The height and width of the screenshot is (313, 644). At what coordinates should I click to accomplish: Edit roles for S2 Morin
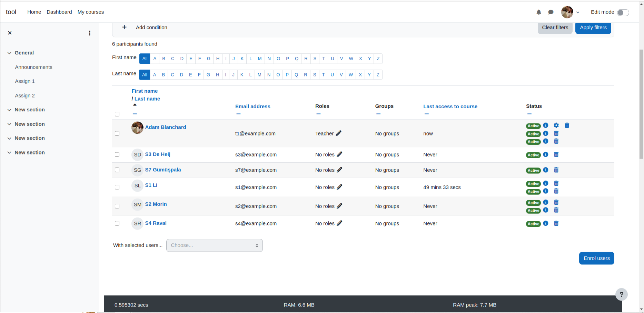339,206
